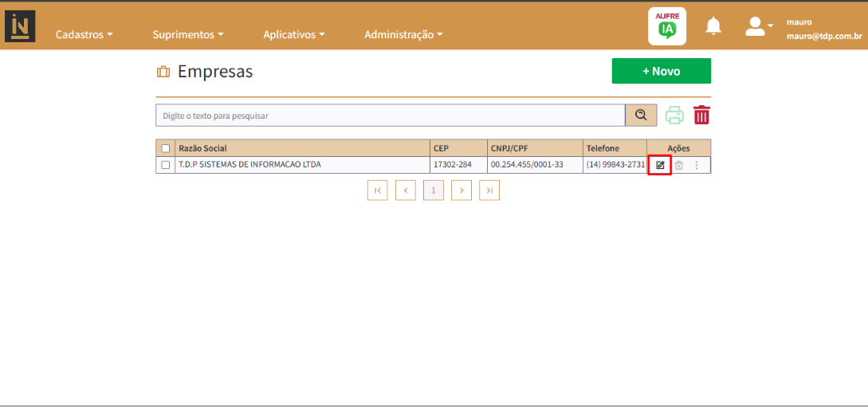The image size is (868, 408).
Task: Go to page 1
Action: tap(433, 190)
